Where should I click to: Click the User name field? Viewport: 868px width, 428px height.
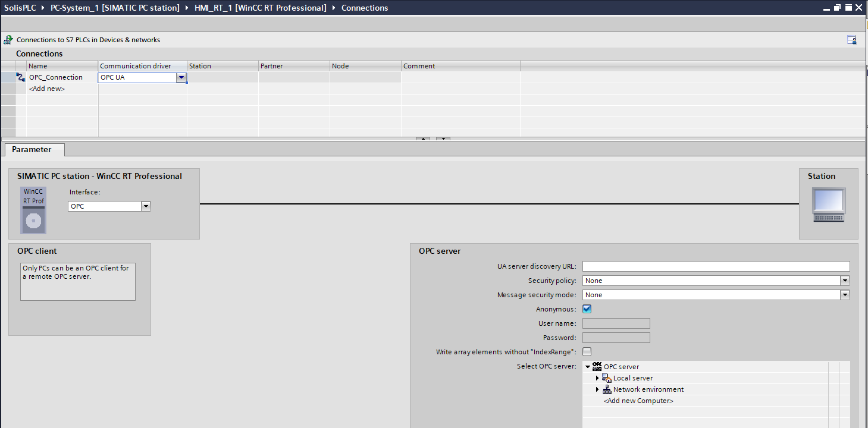(616, 323)
